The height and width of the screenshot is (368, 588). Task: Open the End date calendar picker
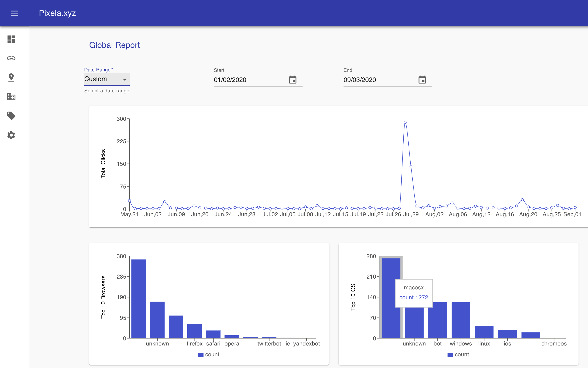(x=422, y=80)
